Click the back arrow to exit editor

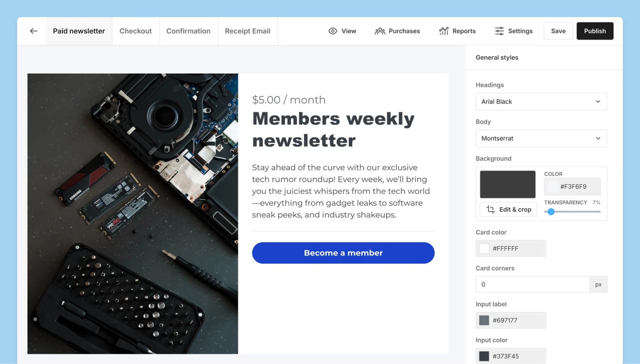coord(33,31)
